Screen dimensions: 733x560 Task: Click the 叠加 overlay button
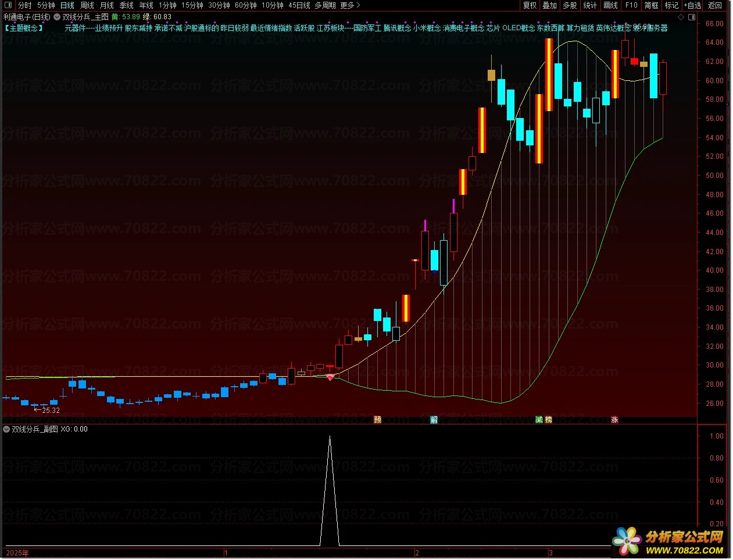coord(550,5)
